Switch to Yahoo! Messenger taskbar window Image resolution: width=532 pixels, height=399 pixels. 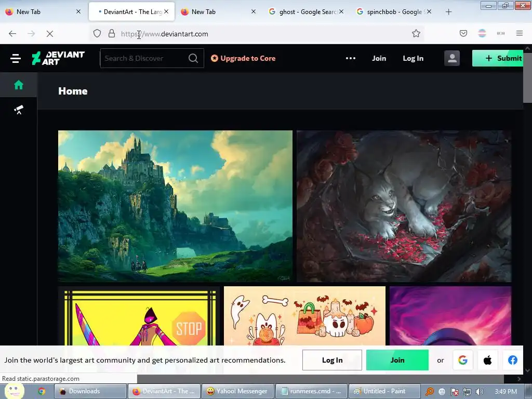click(x=237, y=391)
